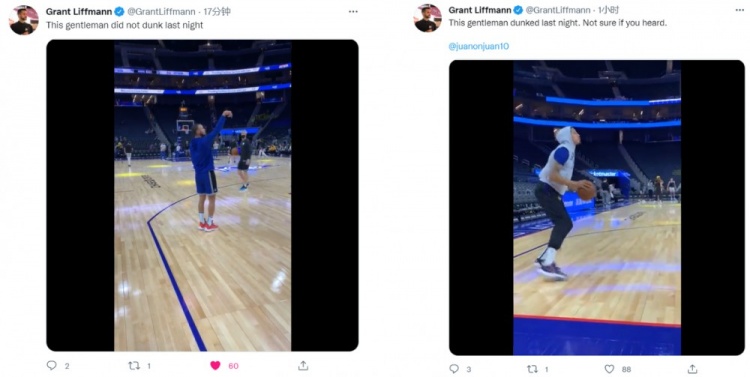Open right tweet's profile avatar

point(428,18)
